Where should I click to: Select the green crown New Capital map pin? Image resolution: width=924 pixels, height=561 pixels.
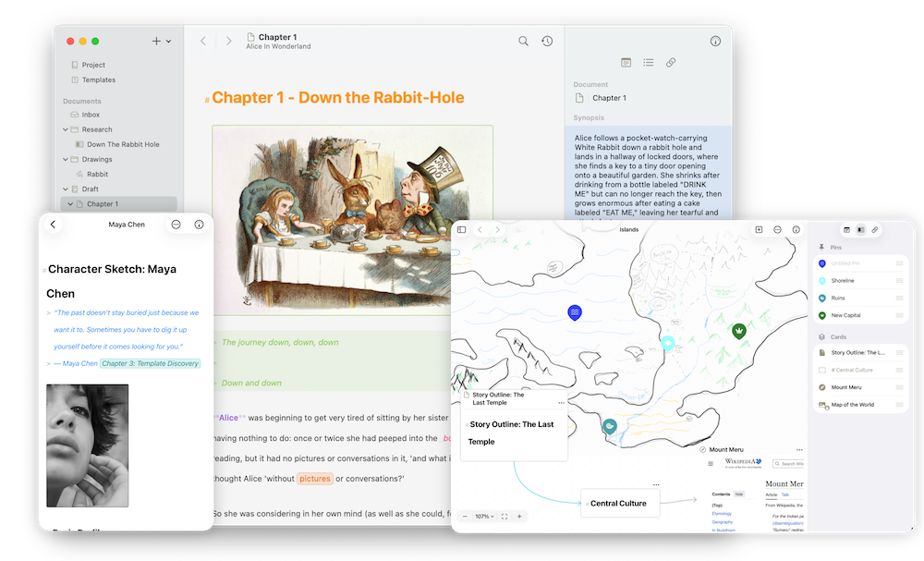pos(739,330)
